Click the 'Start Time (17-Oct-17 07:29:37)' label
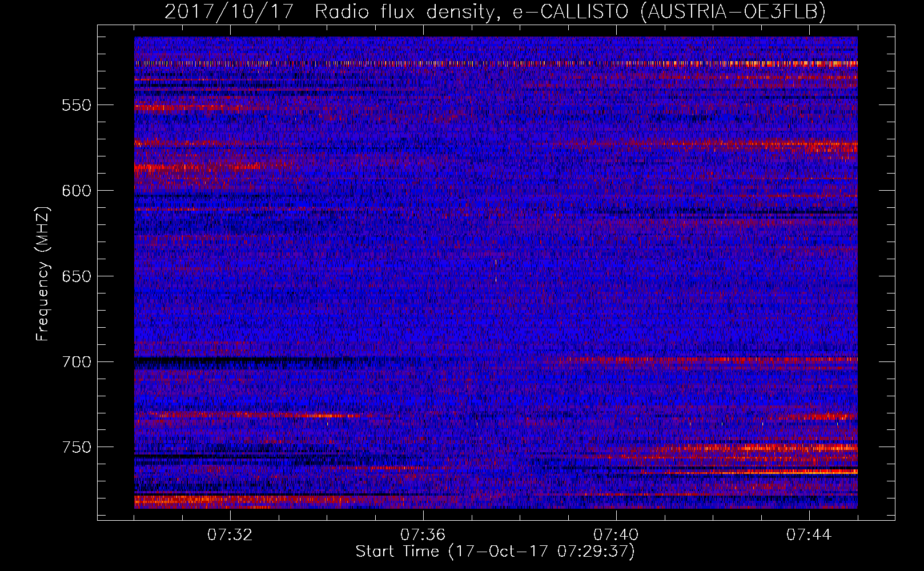 point(495,552)
